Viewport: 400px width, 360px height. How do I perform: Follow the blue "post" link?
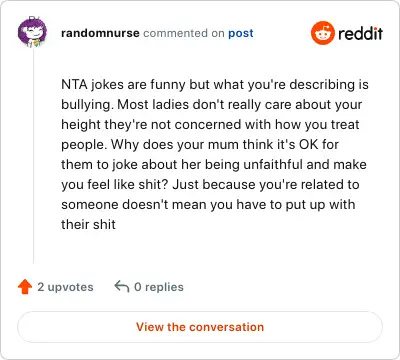tap(241, 33)
